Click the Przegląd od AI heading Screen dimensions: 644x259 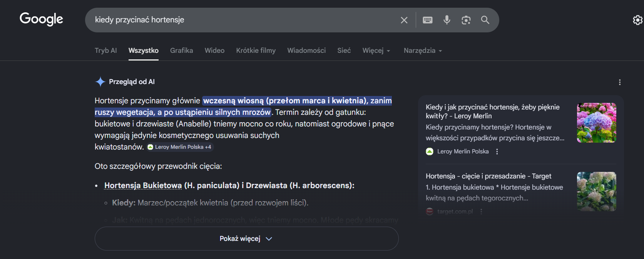point(132,82)
